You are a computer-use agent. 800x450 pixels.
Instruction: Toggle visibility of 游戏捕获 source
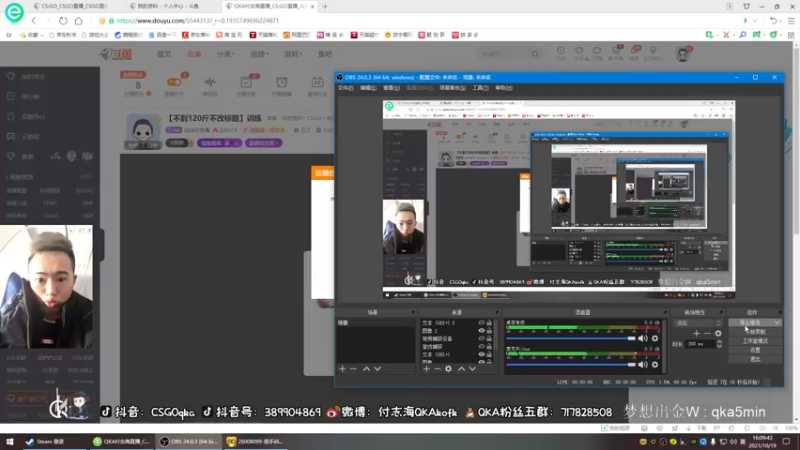(x=481, y=346)
